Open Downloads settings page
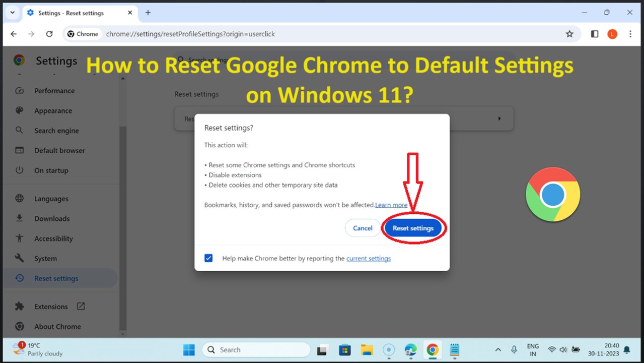The image size is (644, 363). click(x=52, y=218)
